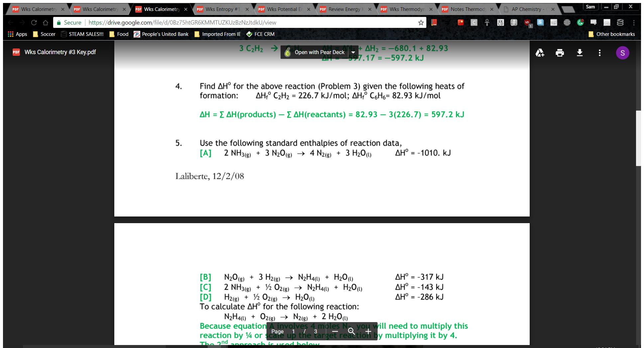Download the PDF file
Image resolution: width=644 pixels, height=348 pixels.
point(580,52)
